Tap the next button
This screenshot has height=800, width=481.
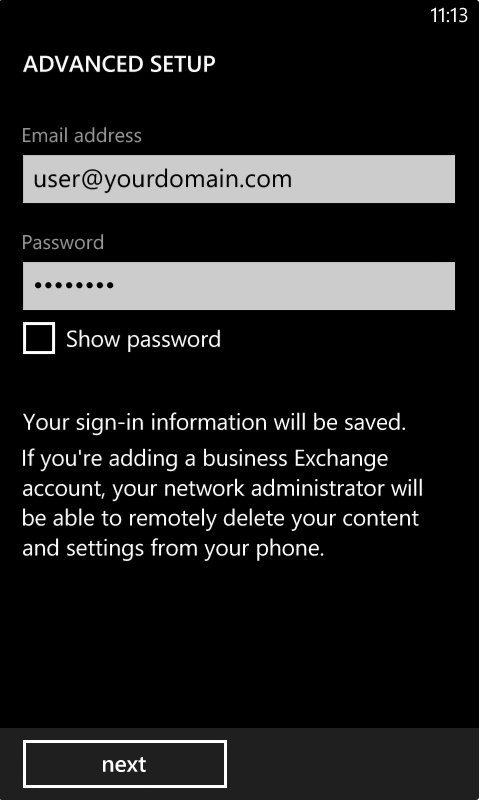124,764
